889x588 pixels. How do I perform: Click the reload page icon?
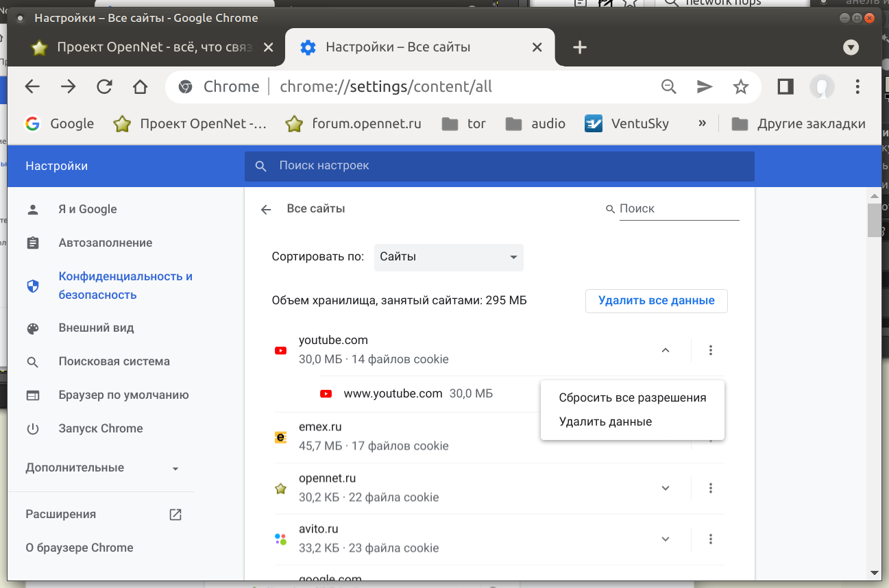[x=104, y=86]
